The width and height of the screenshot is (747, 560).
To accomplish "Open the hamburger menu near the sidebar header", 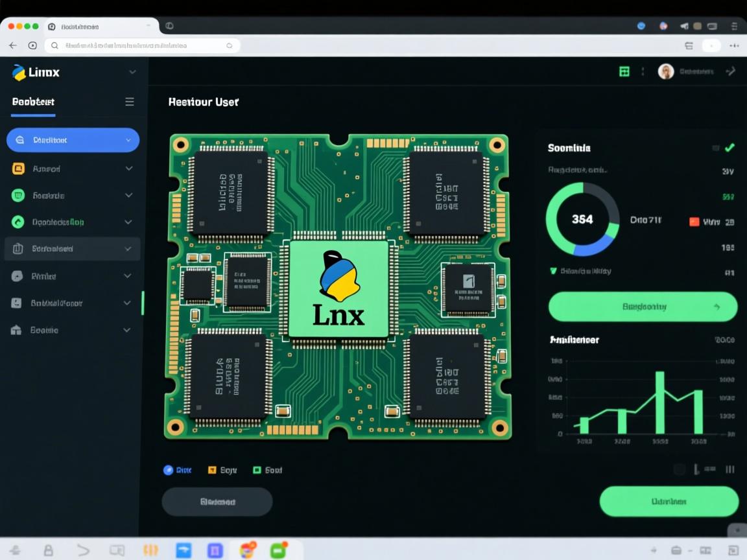I will tap(129, 102).
